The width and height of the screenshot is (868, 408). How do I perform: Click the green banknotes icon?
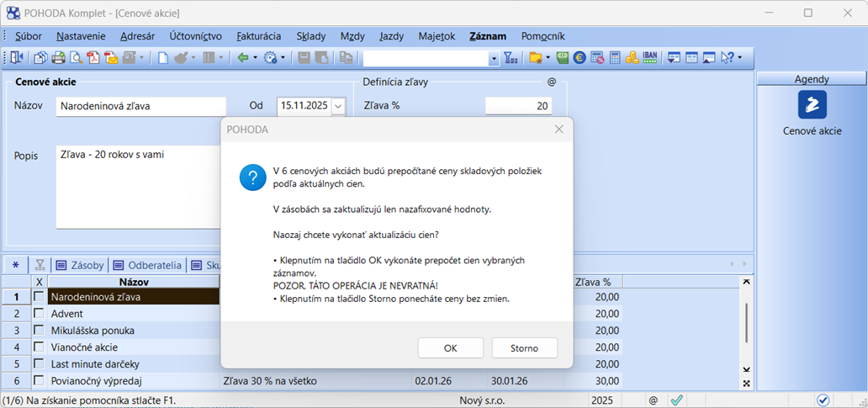tap(563, 58)
